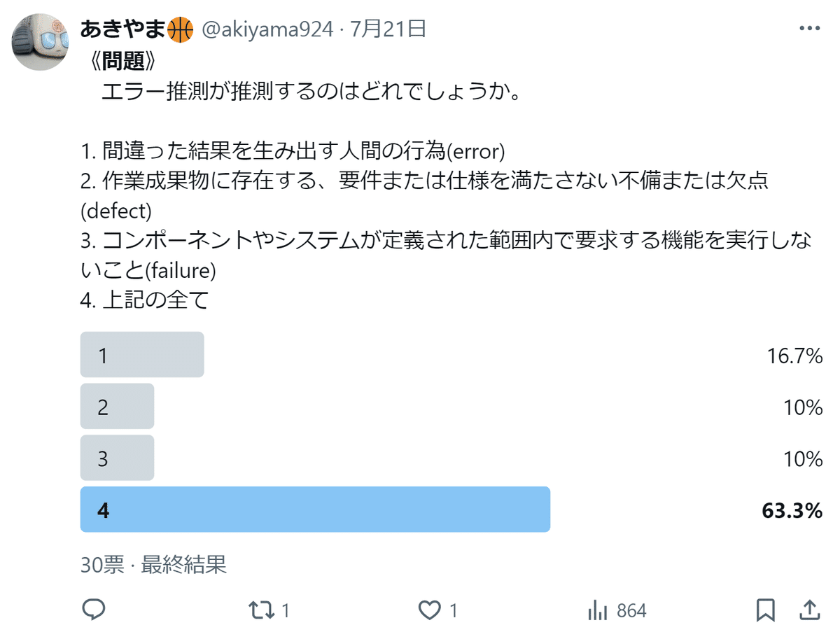Select poll option 3 bar
This screenshot has width=840, height=632.
[x=117, y=458]
